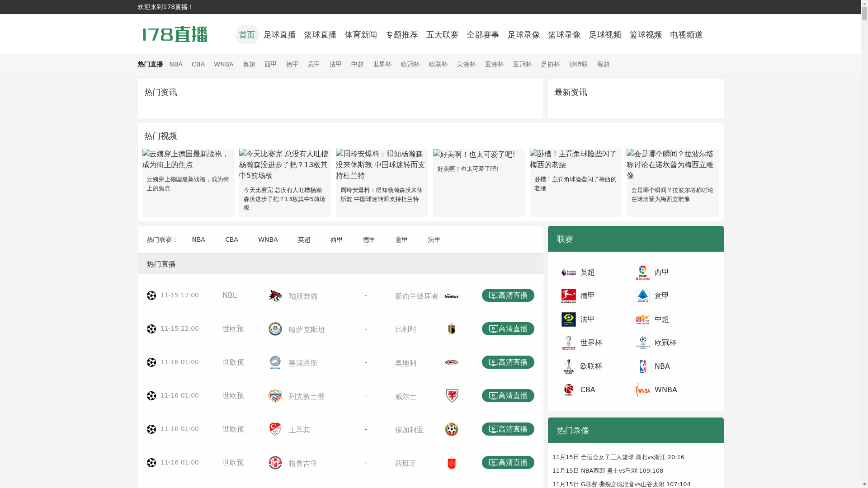
Task: Watch 珀斯野猫 match via 高清直播 button
Action: point(508,296)
